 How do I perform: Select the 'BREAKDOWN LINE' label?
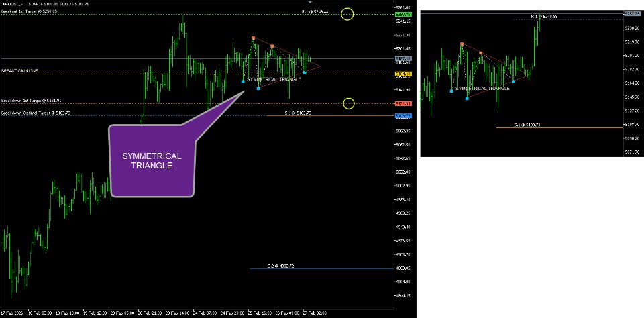coord(19,70)
